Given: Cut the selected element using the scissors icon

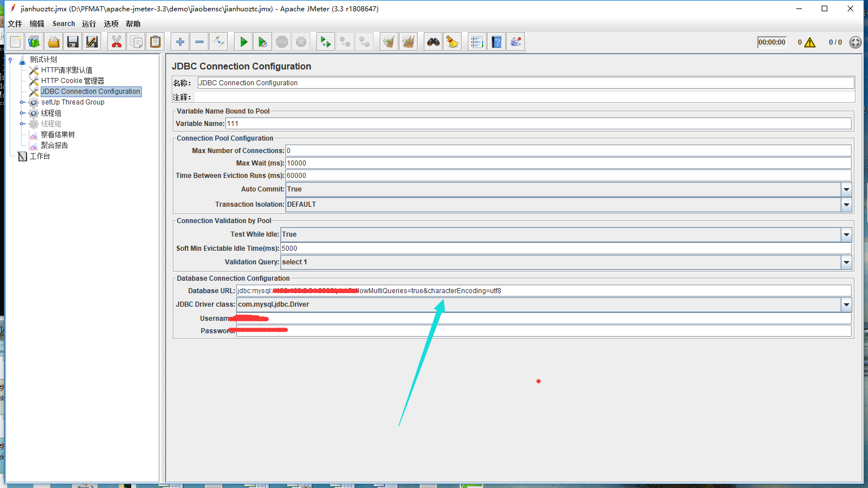Looking at the screenshot, I should [116, 42].
